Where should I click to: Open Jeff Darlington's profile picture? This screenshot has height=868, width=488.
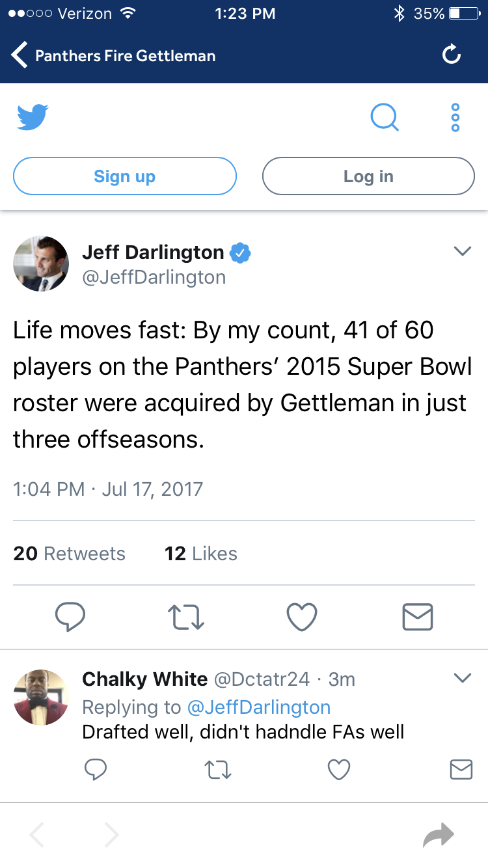point(41,264)
